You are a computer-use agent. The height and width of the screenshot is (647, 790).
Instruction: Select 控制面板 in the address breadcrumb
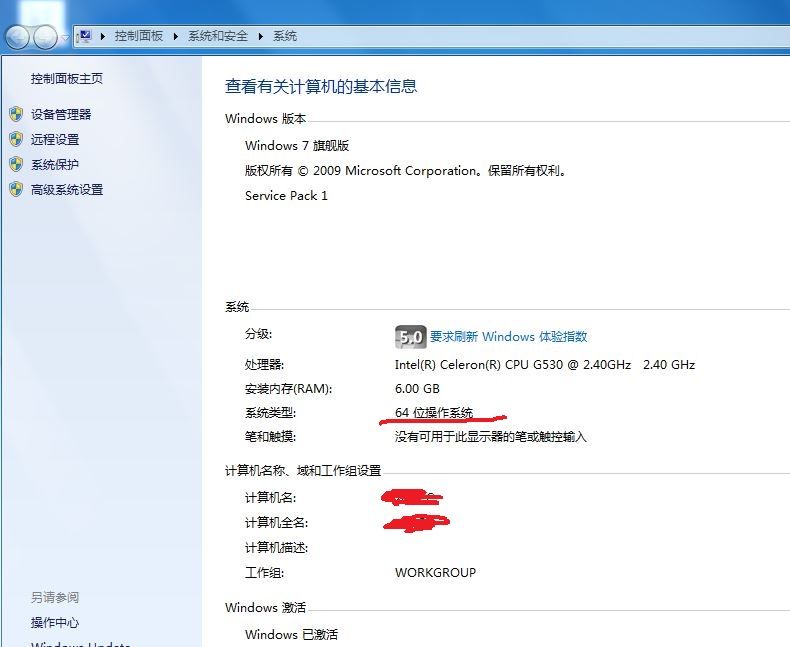(139, 36)
